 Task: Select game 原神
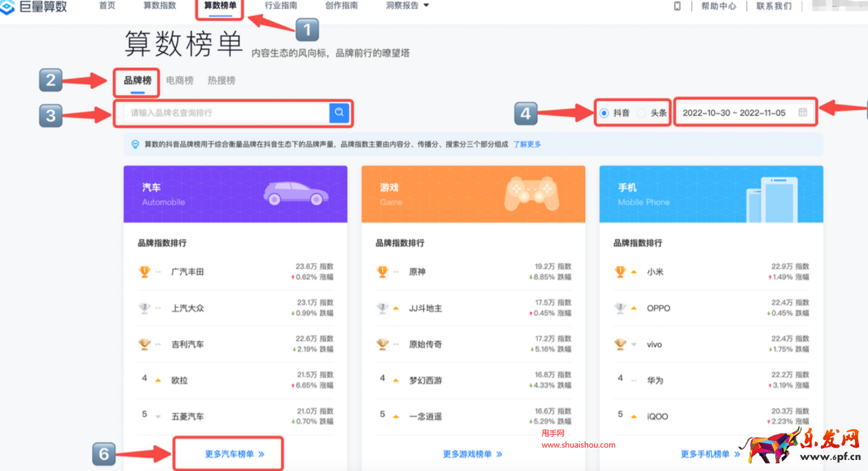tap(418, 272)
